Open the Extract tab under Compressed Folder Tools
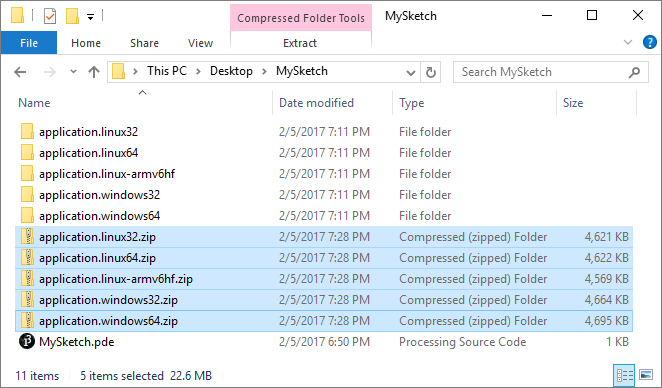The image size is (662, 388). click(x=300, y=43)
